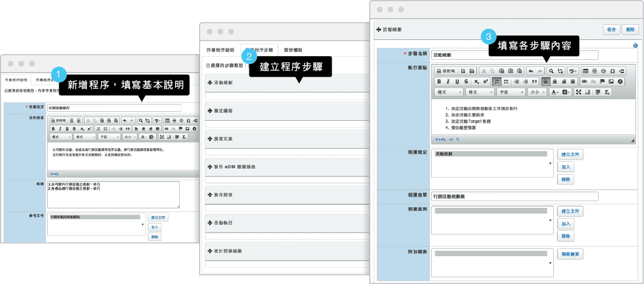Open the 相關規定 list dropdown arrow
Screen dimensions: 644x284
point(550,164)
